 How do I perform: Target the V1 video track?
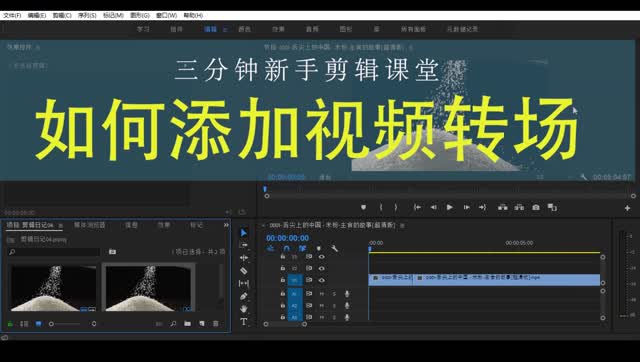[295, 280]
